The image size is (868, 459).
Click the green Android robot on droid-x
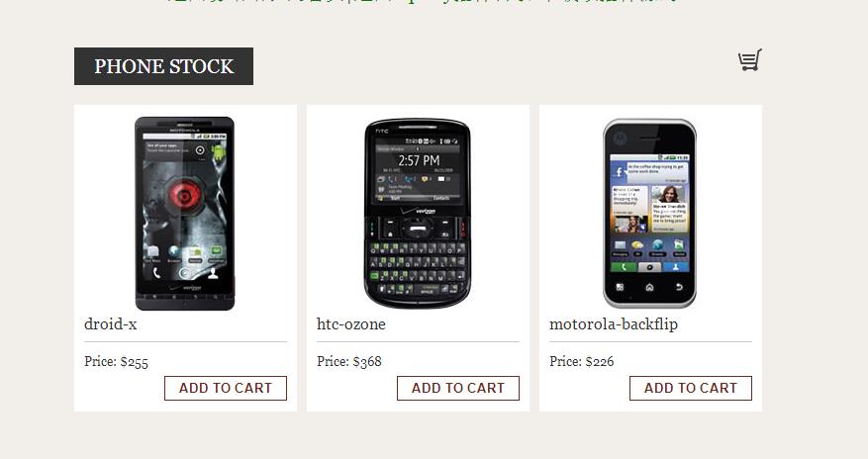point(219,150)
